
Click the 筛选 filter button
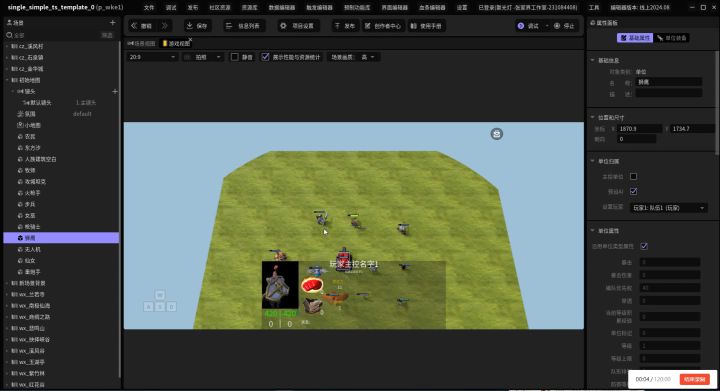(x=107, y=35)
